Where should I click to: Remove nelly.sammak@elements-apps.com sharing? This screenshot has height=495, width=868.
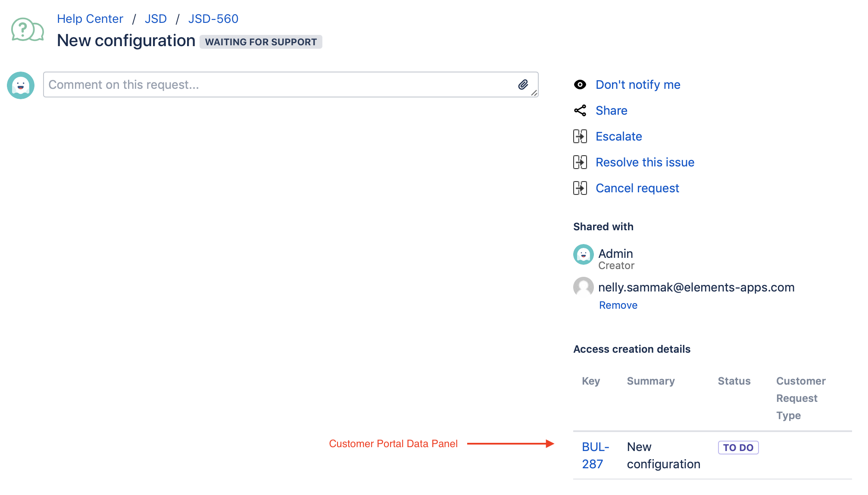[618, 305]
